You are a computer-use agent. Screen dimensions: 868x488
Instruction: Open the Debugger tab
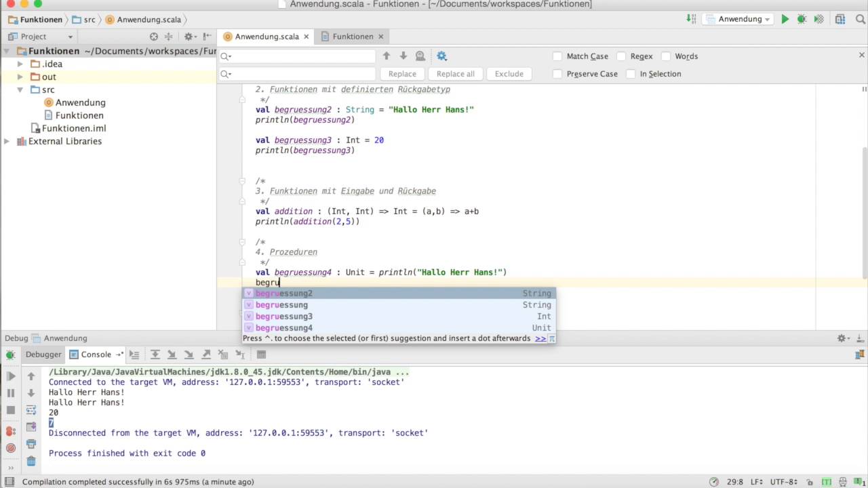(x=43, y=354)
